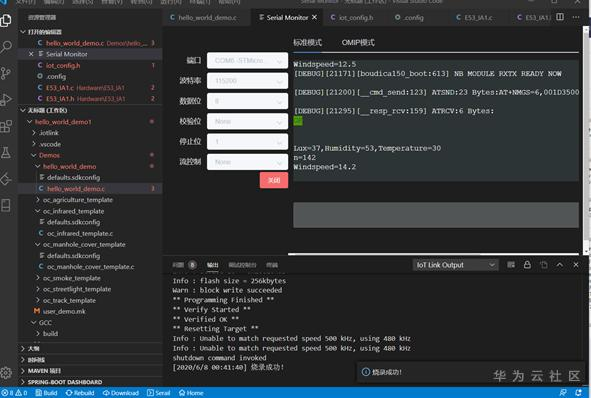Close the Serial Monitor editor tab

(x=314, y=17)
